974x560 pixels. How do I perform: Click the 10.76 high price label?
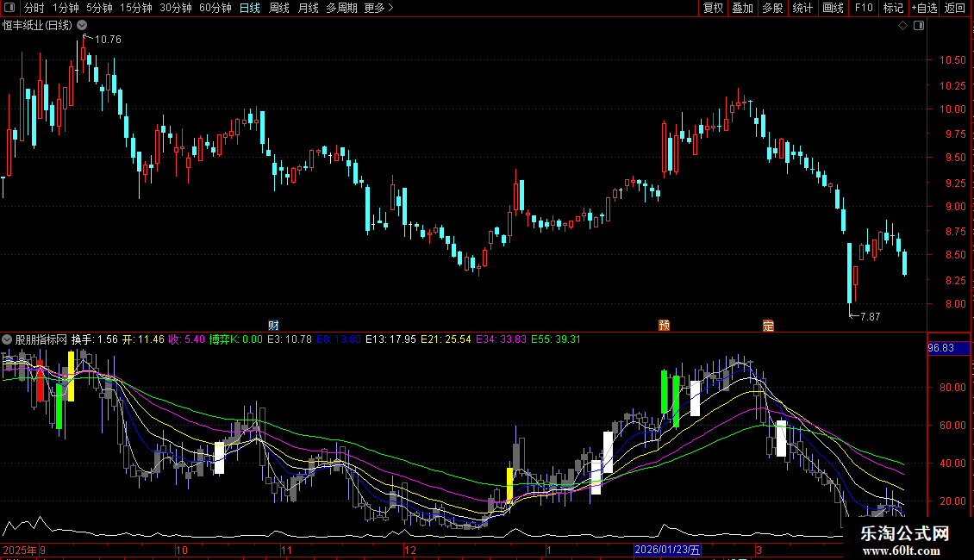tap(108, 40)
